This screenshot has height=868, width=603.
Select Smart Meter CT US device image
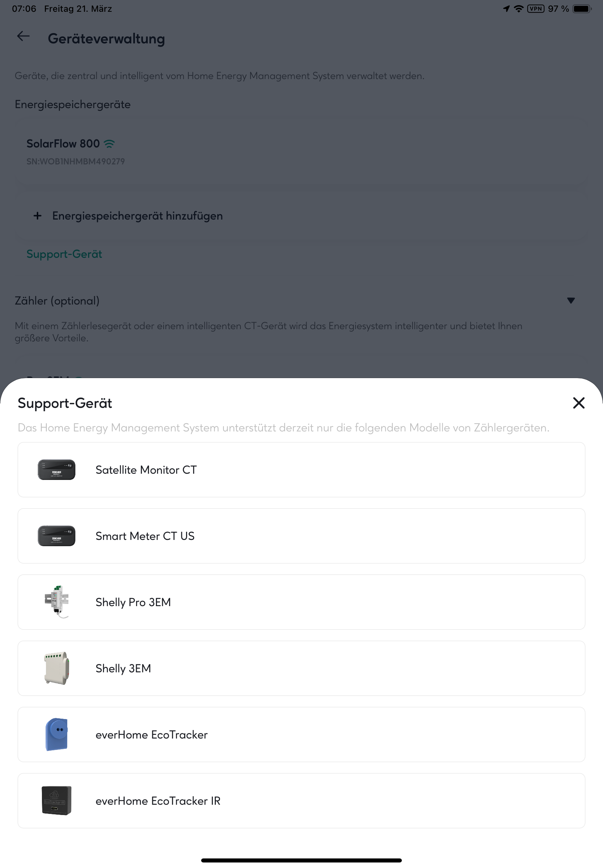56,536
